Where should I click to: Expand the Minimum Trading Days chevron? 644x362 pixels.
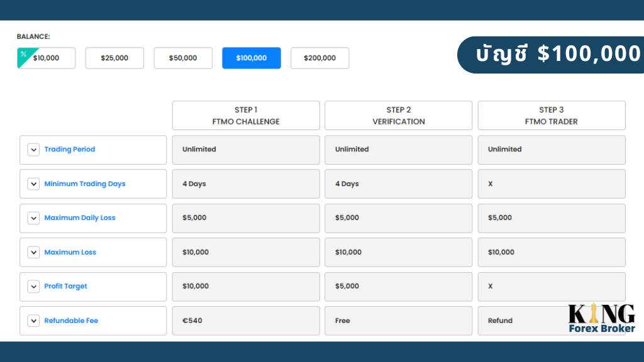click(34, 184)
